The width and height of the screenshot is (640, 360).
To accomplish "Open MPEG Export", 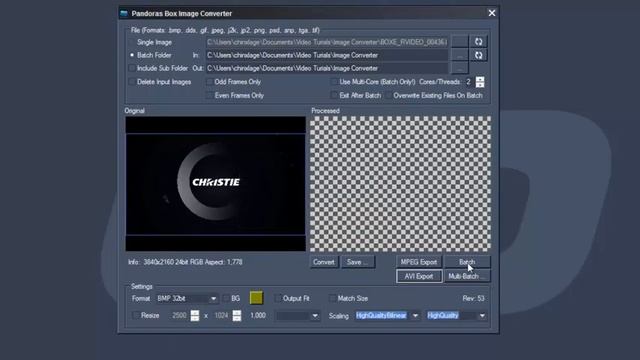I will pos(419,262).
